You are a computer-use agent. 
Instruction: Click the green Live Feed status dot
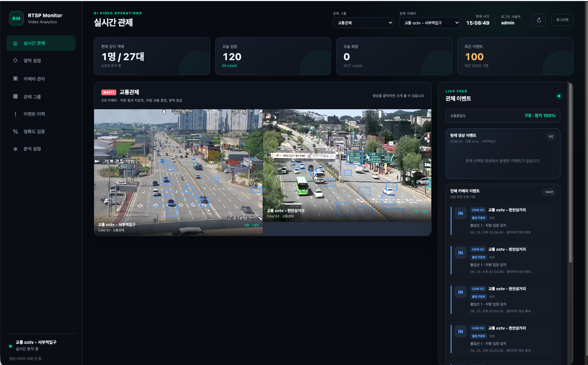(559, 96)
